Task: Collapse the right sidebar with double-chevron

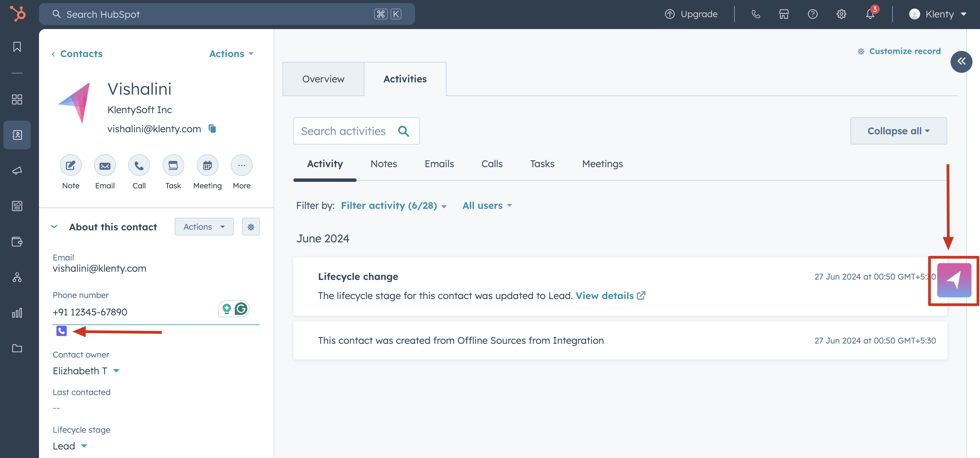Action: pyautogui.click(x=961, y=61)
